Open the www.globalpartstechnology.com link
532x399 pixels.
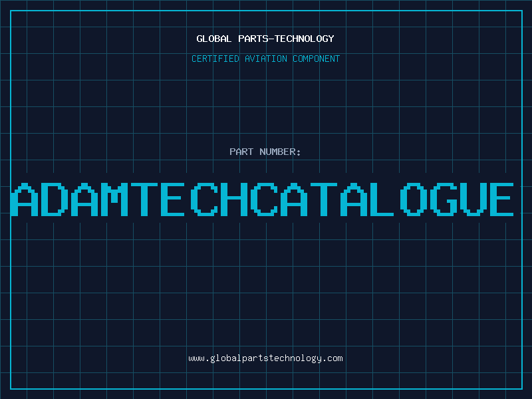click(265, 358)
